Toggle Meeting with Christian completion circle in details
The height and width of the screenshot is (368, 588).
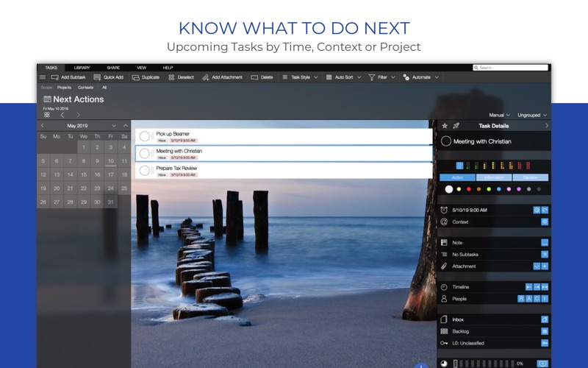[446, 141]
